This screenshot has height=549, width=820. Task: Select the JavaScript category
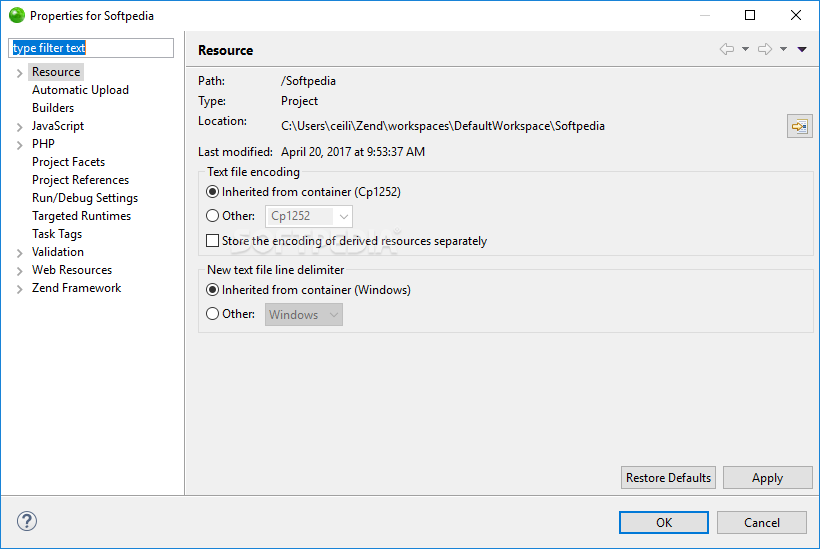(x=58, y=126)
